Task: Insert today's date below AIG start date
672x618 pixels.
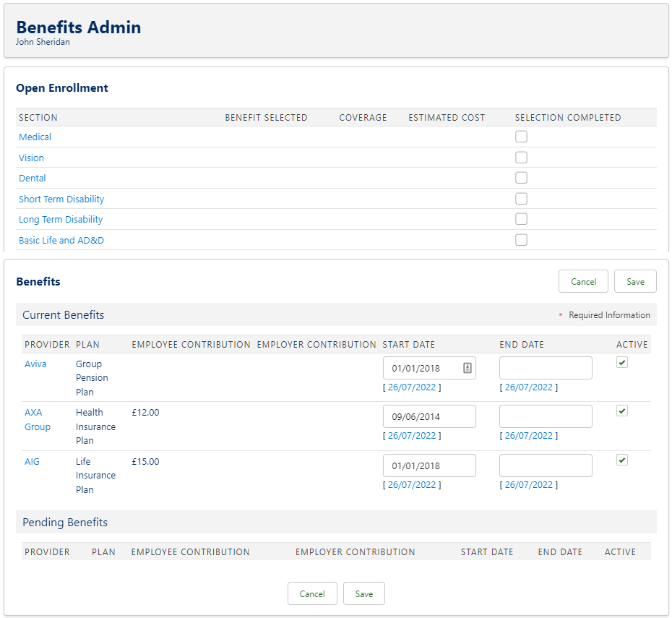Action: coord(412,485)
